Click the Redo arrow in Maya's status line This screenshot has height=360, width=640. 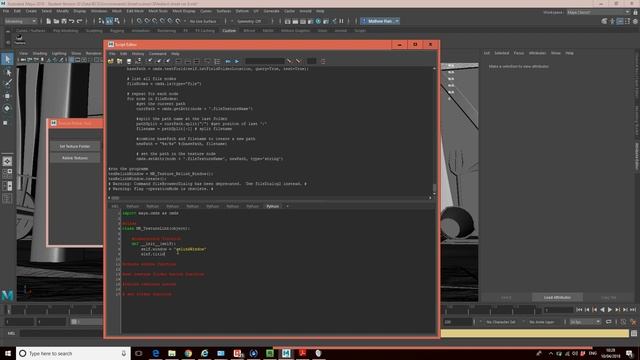tap(80, 21)
